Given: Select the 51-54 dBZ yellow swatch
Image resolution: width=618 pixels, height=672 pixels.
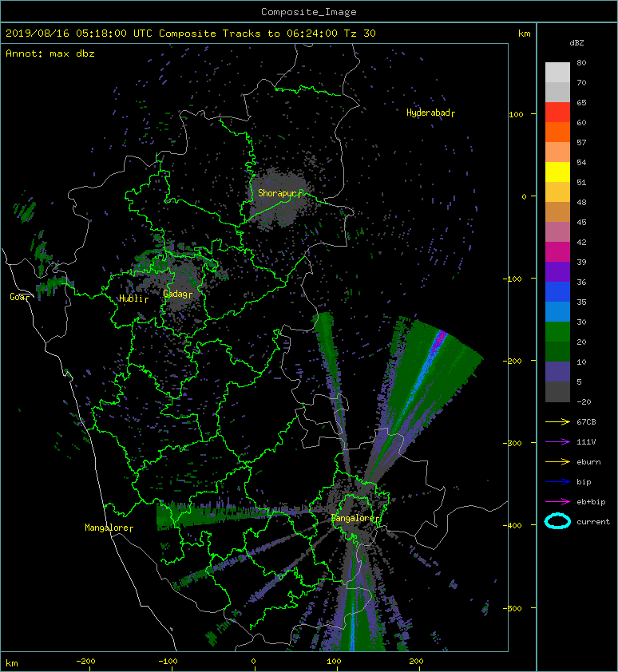Looking at the screenshot, I should (557, 172).
